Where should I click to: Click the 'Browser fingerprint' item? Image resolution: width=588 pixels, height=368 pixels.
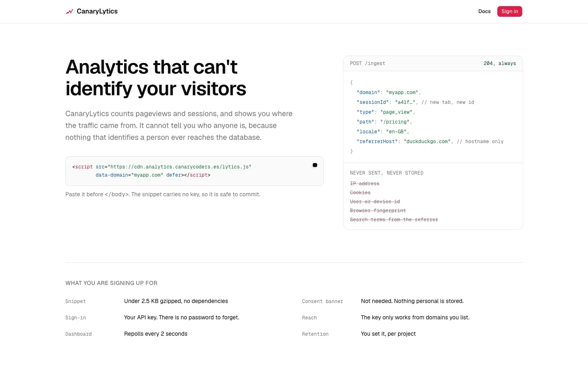[378, 211]
